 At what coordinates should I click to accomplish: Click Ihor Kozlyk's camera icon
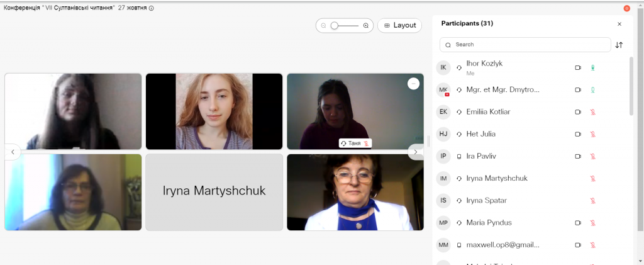pos(578,68)
